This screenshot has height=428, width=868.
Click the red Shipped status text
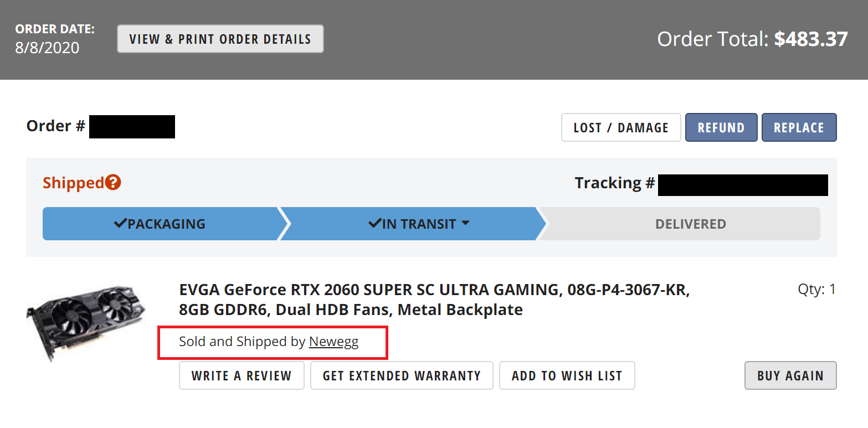coord(73,183)
